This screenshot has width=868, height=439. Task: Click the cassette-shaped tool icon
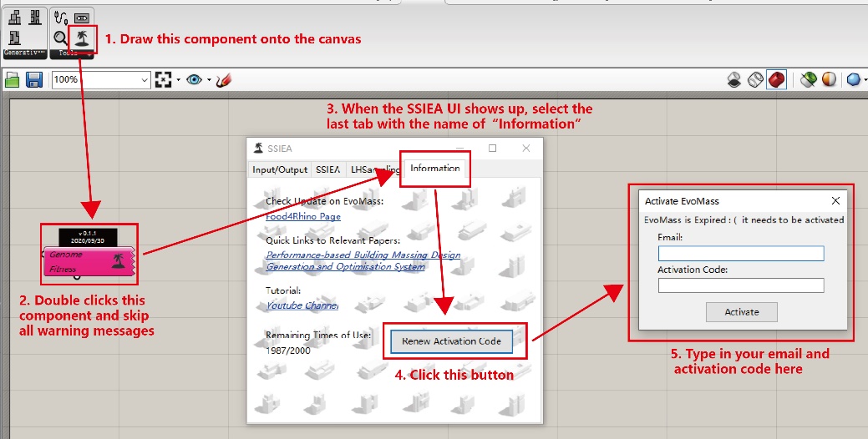coord(81,18)
